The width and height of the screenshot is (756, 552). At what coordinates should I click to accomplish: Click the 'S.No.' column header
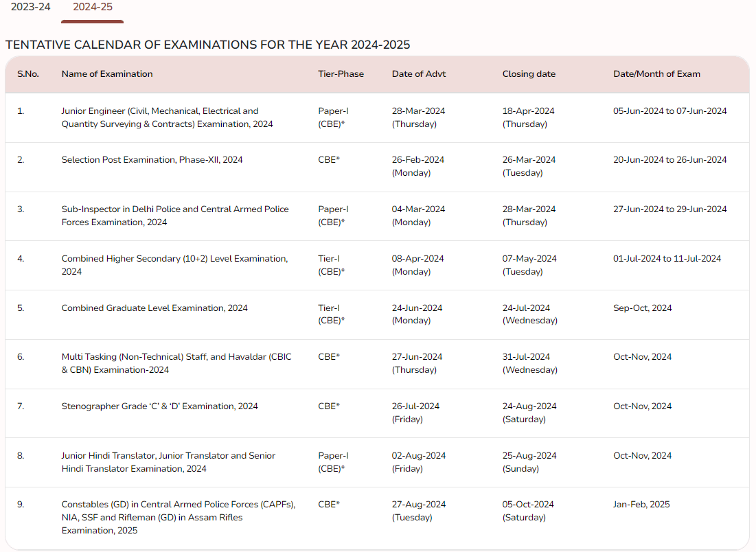click(x=27, y=74)
